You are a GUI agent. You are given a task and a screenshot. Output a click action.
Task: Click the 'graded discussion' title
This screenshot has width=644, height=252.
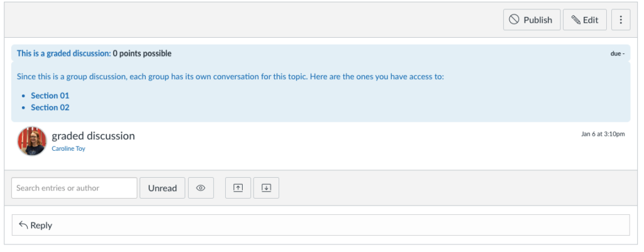pos(93,136)
